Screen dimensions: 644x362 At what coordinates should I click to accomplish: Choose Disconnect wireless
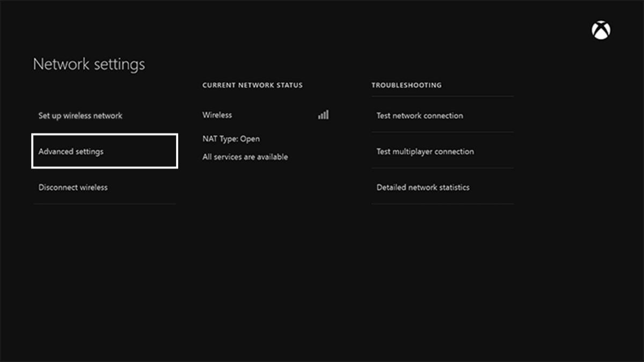coord(105,187)
